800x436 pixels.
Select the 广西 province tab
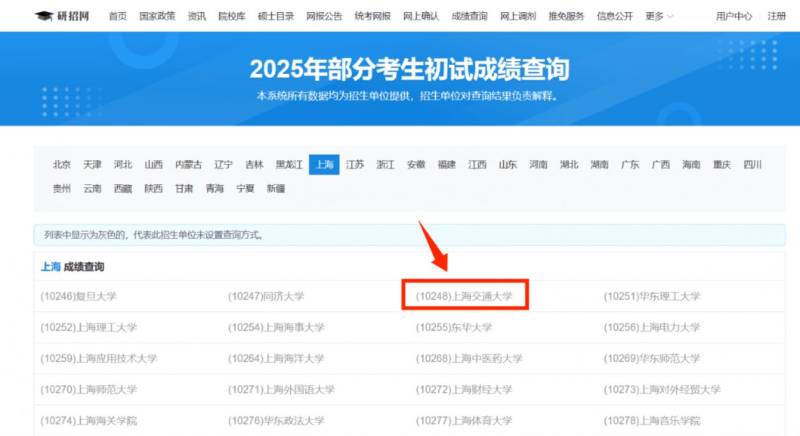click(661, 165)
